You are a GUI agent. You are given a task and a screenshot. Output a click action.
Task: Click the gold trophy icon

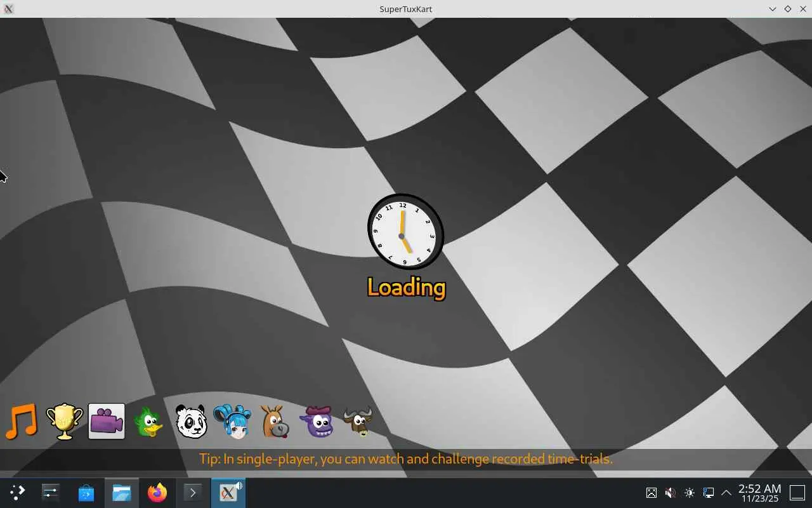coord(65,422)
